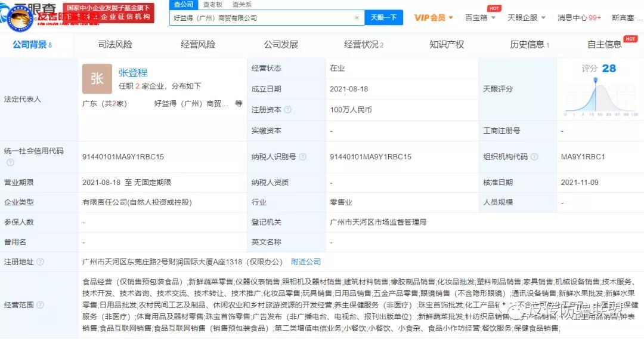Open the help icon next to 经营范围
644x339 pixels.
click(41, 305)
